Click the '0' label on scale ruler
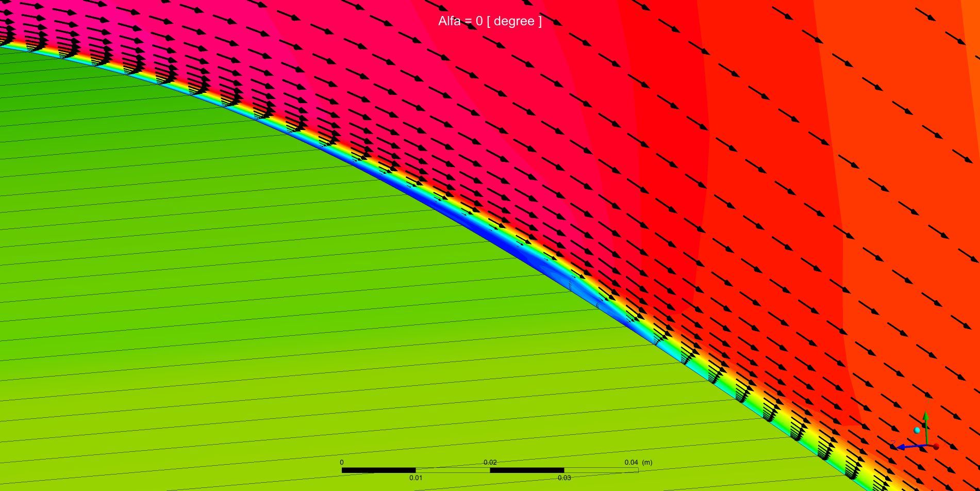The image size is (980, 491). [342, 463]
